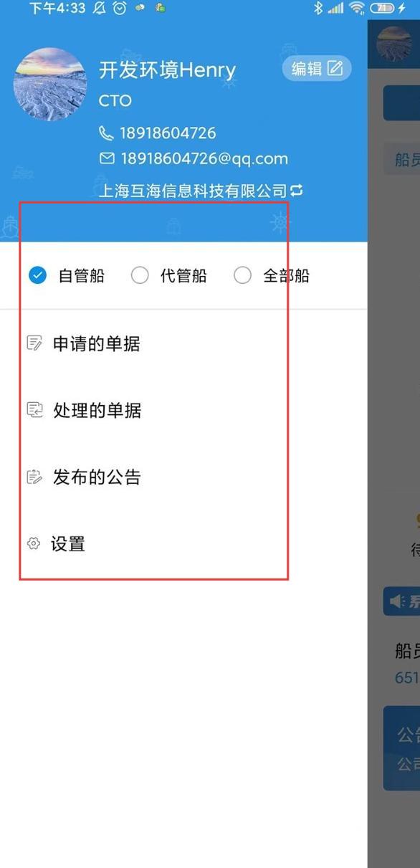Tap the user profile avatar photo
This screenshot has width=420, height=868.
(x=50, y=84)
